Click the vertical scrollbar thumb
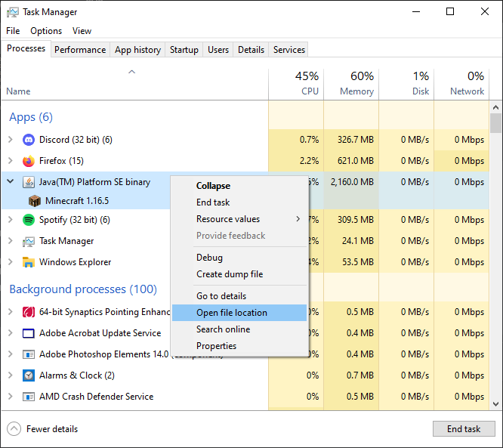The image size is (503, 448). [x=495, y=123]
